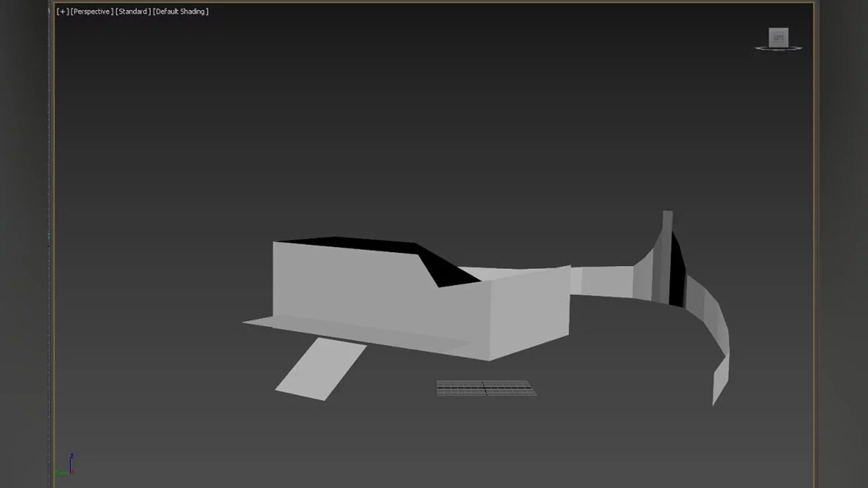Open the [+] viewport general menu
This screenshot has height=488, width=868.
[x=63, y=12]
